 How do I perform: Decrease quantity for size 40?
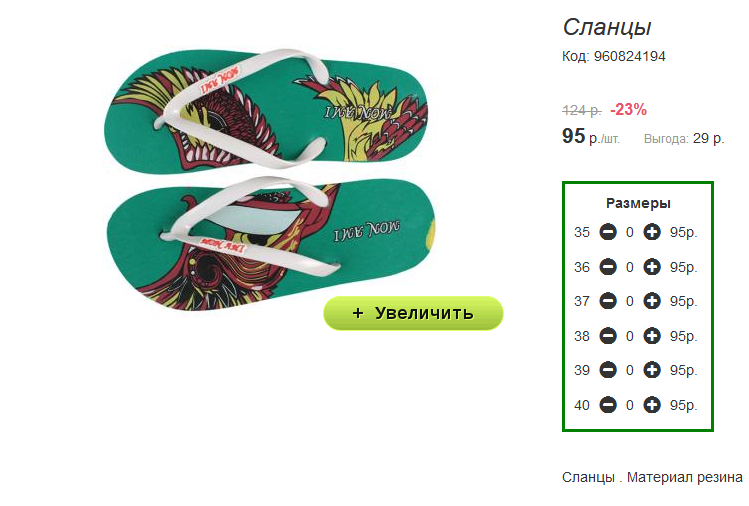(x=608, y=405)
